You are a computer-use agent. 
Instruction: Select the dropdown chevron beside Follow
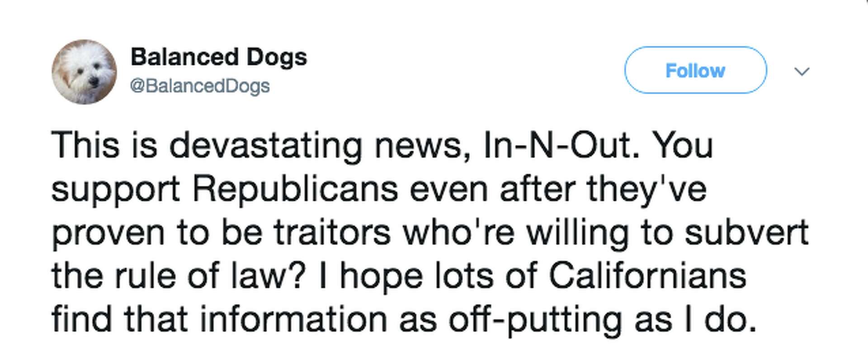(x=802, y=71)
